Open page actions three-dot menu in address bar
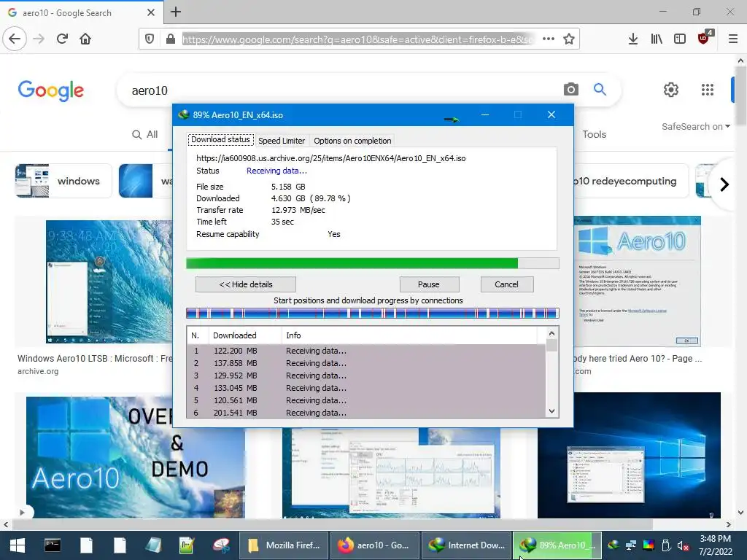The width and height of the screenshot is (747, 560). coord(549,39)
